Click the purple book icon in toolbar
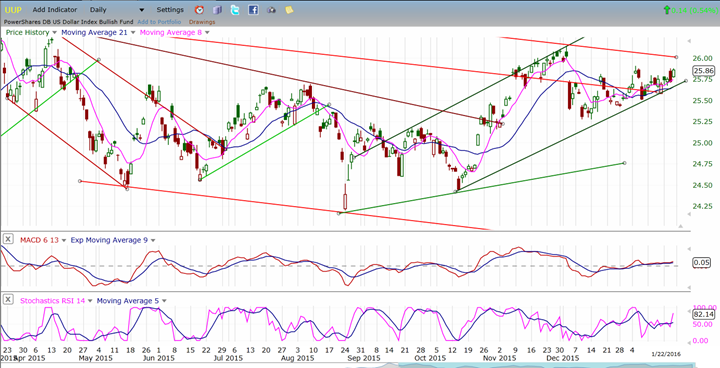The image size is (720, 368). coord(218,10)
